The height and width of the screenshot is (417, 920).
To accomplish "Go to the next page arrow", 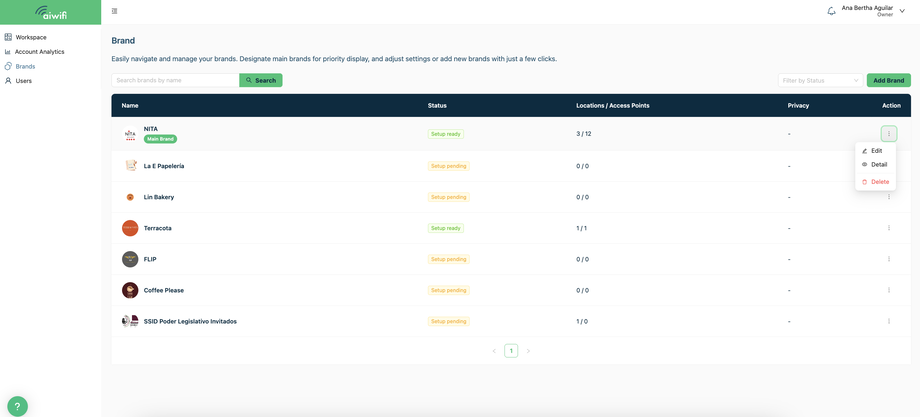I will [x=528, y=351].
